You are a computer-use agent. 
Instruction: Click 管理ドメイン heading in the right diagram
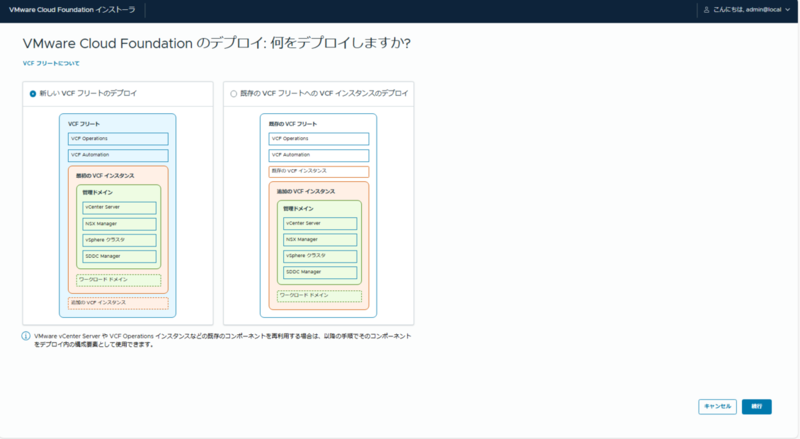coord(298,208)
